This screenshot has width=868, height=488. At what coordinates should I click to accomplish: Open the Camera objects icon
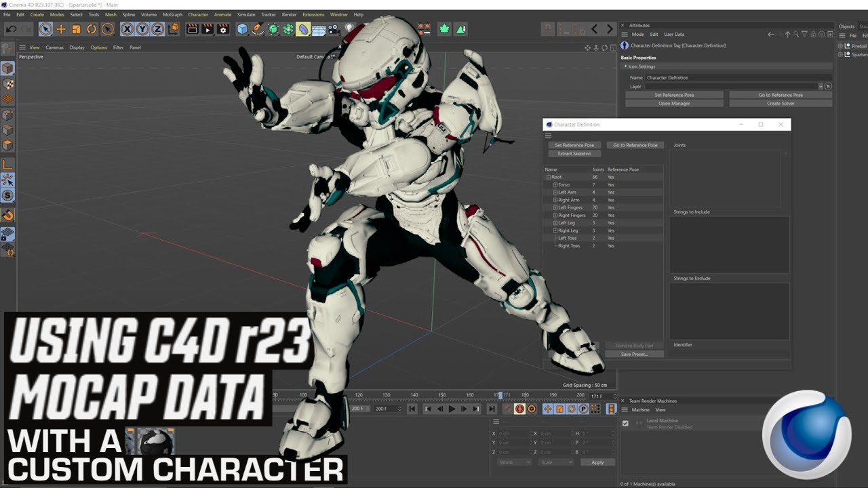tap(334, 29)
